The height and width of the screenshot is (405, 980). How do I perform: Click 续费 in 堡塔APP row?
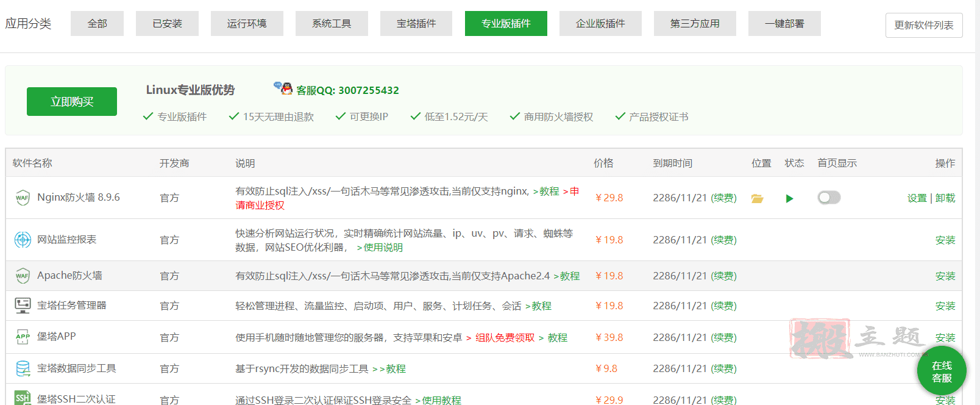click(x=724, y=337)
